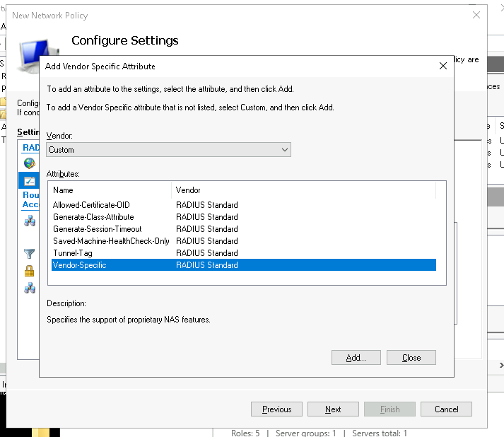Go to Next wizard step
Screen dimensions: 504x437
(333, 409)
